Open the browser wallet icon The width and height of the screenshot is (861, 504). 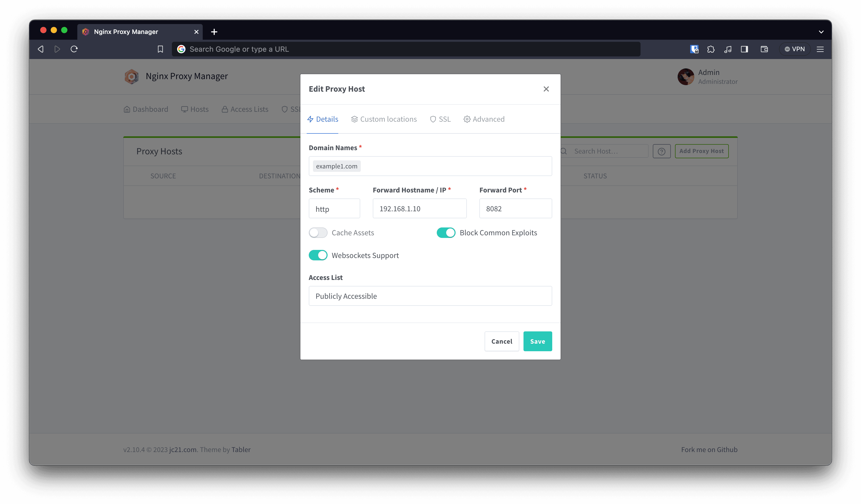coord(764,49)
